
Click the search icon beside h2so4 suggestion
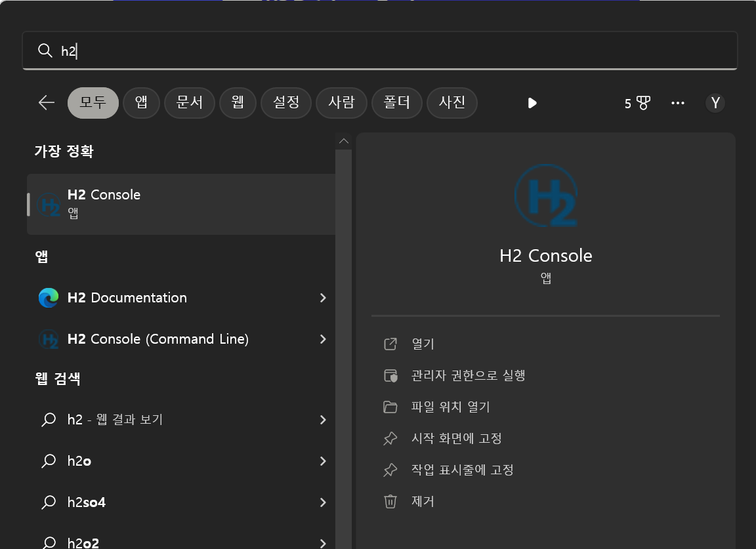click(48, 502)
